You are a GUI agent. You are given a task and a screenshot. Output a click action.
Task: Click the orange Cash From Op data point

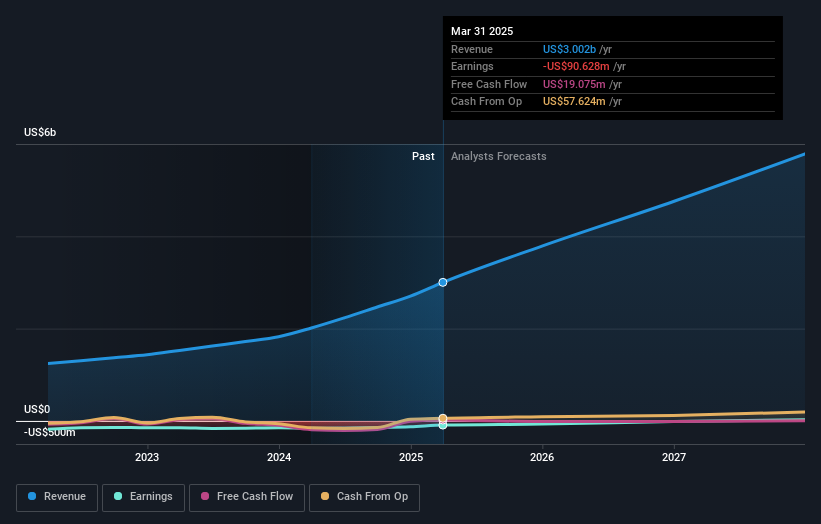[x=443, y=418]
